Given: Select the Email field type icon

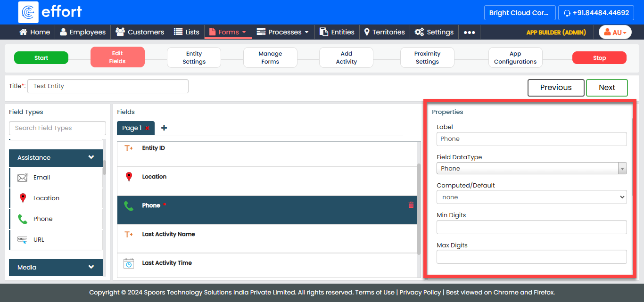Looking at the screenshot, I should 23,178.
